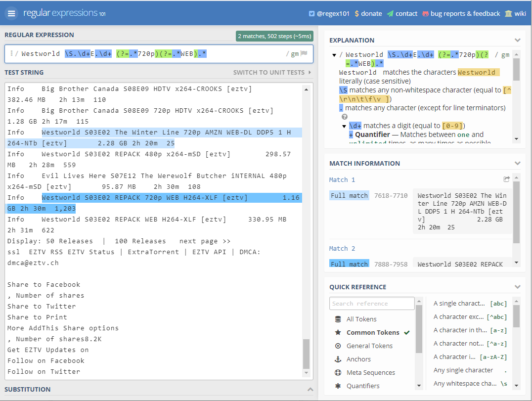Click test string scrollbar up arrow

pyautogui.click(x=306, y=89)
